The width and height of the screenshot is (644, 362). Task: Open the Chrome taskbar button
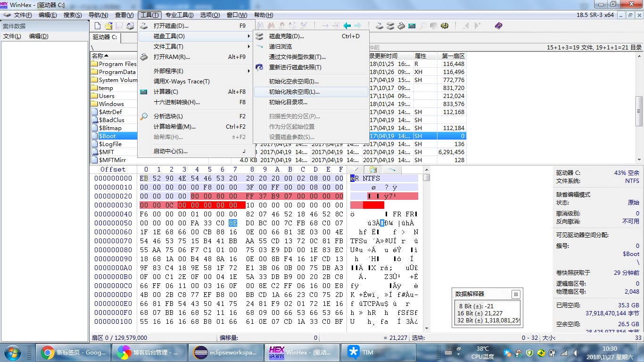73,353
